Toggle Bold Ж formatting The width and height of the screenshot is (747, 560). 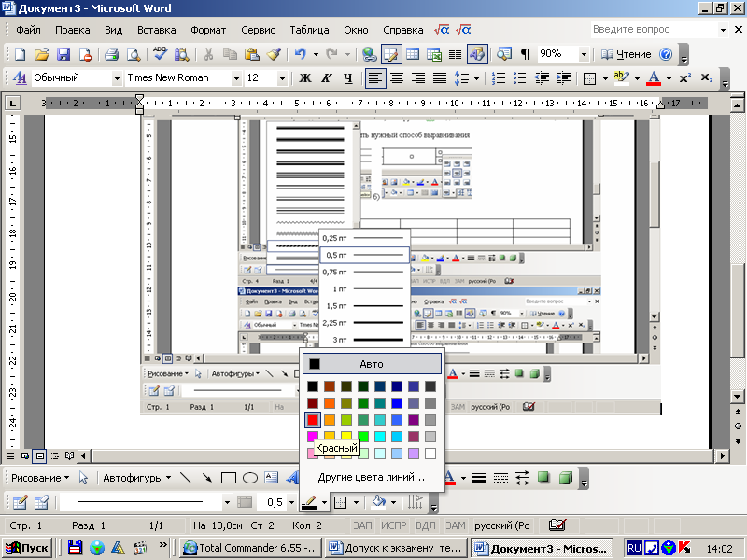pyautogui.click(x=305, y=78)
